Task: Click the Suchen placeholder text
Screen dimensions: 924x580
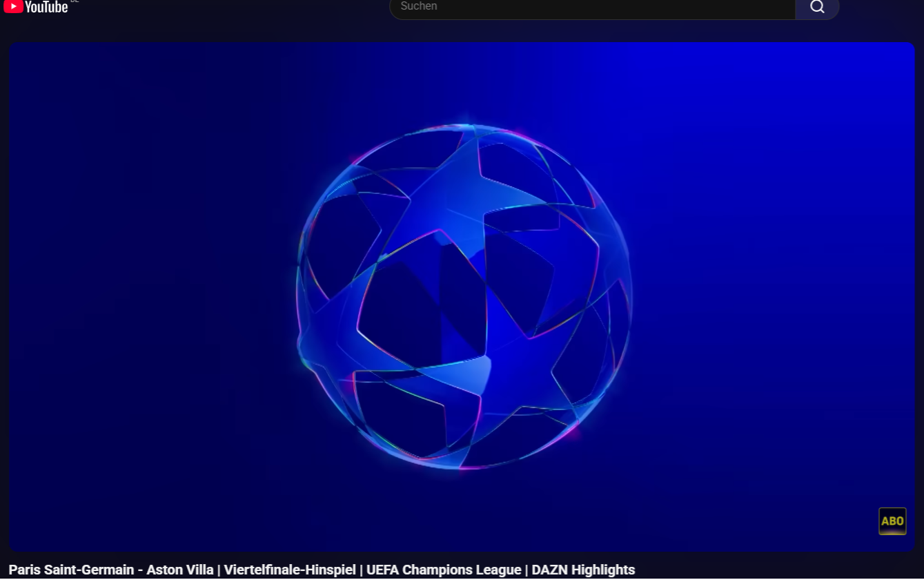Action: point(419,6)
